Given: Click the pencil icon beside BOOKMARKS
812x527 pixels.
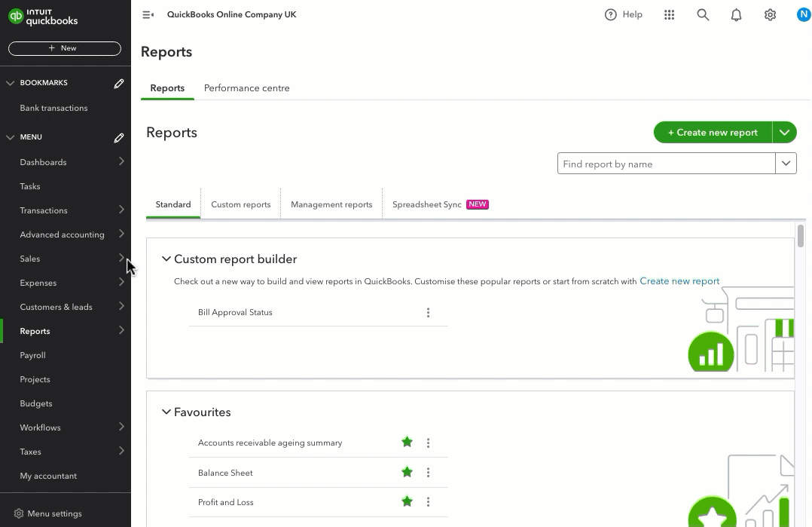Looking at the screenshot, I should [x=118, y=84].
